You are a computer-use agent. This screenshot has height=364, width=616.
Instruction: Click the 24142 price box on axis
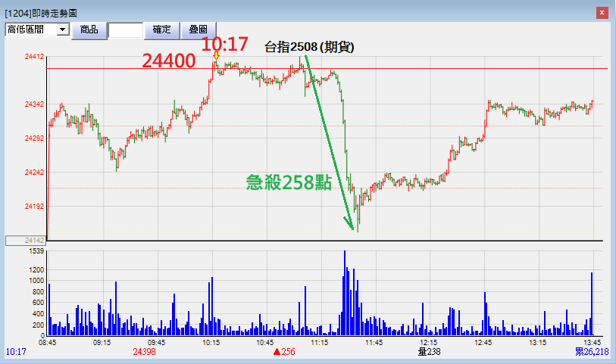pyautogui.click(x=26, y=241)
